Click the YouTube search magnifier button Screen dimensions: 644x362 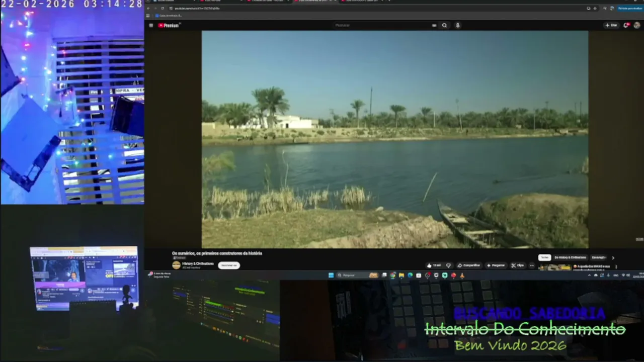[444, 25]
